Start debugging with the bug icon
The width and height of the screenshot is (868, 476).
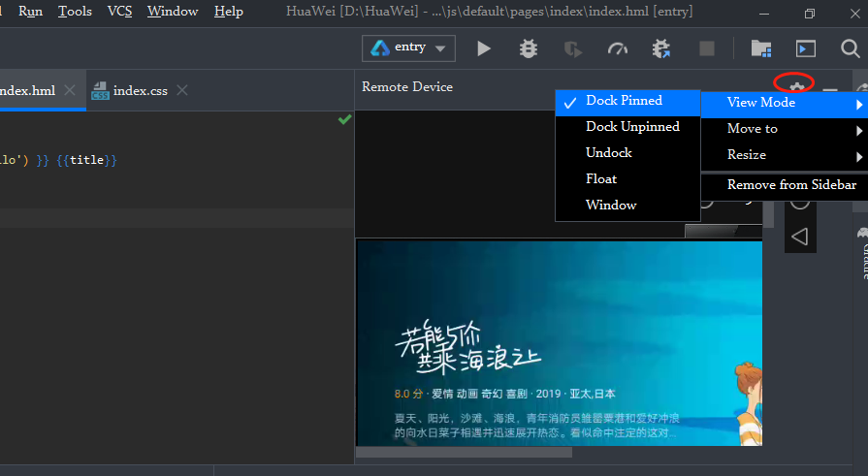[529, 48]
